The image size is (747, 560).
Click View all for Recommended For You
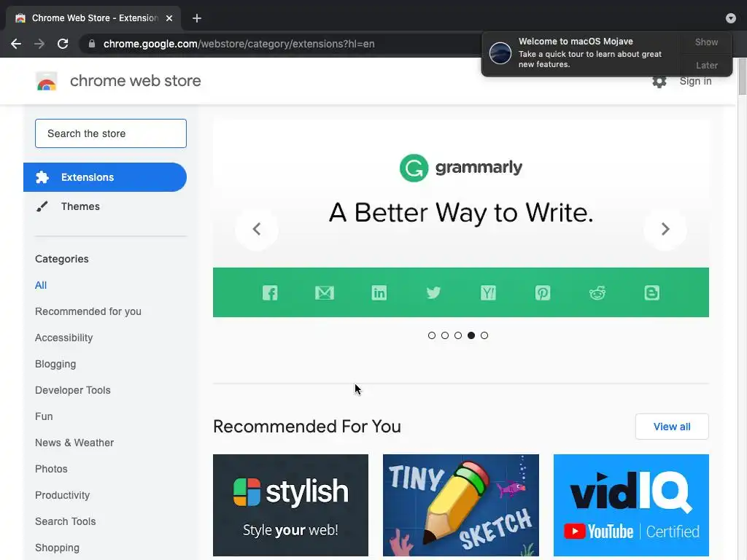click(672, 427)
